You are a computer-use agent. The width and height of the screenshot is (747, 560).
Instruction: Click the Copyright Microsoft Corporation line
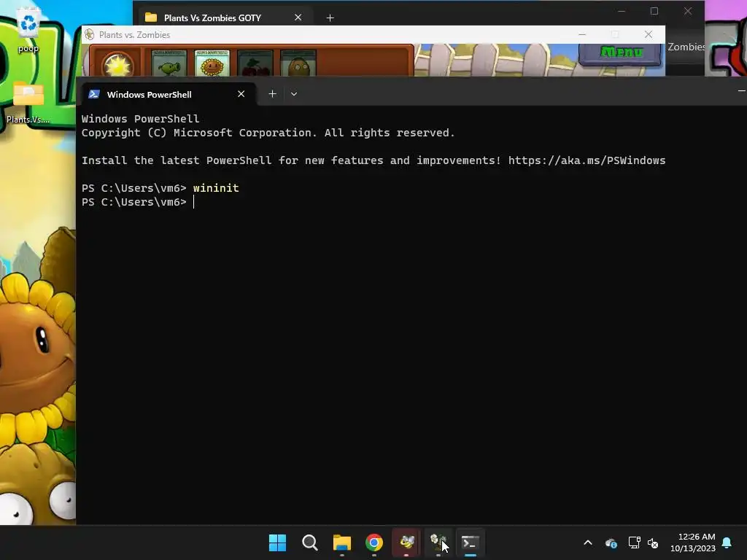tap(268, 133)
